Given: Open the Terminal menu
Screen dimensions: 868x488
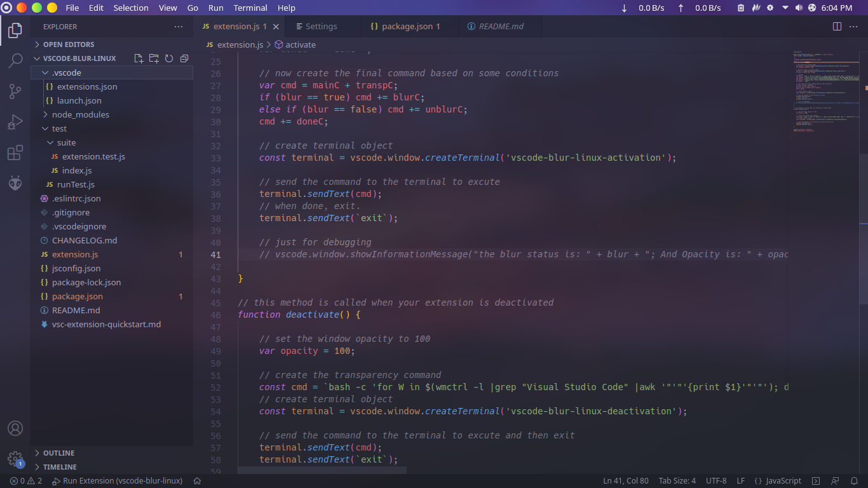Looking at the screenshot, I should pyautogui.click(x=250, y=8).
